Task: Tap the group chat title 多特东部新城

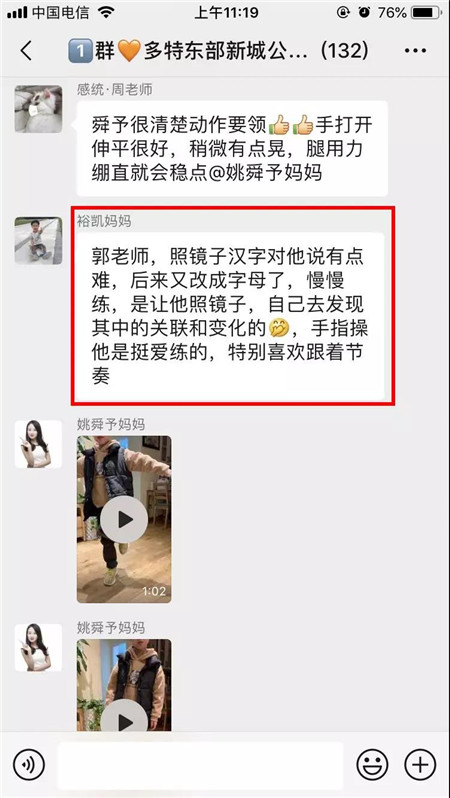Action: tap(218, 50)
